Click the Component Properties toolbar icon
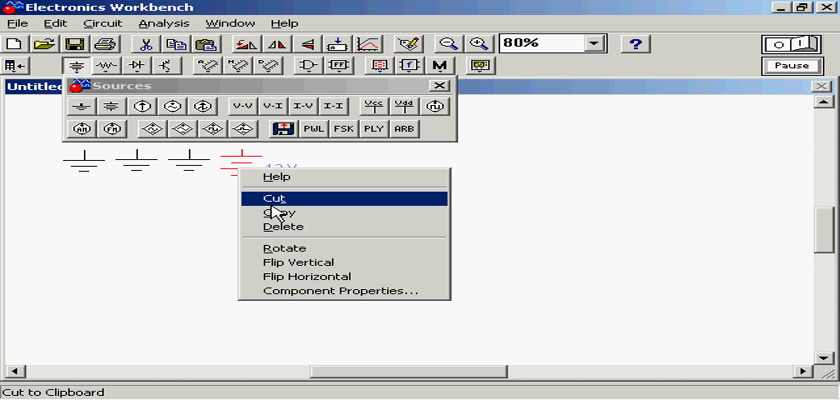Image resolution: width=840 pixels, height=400 pixels. [x=409, y=44]
